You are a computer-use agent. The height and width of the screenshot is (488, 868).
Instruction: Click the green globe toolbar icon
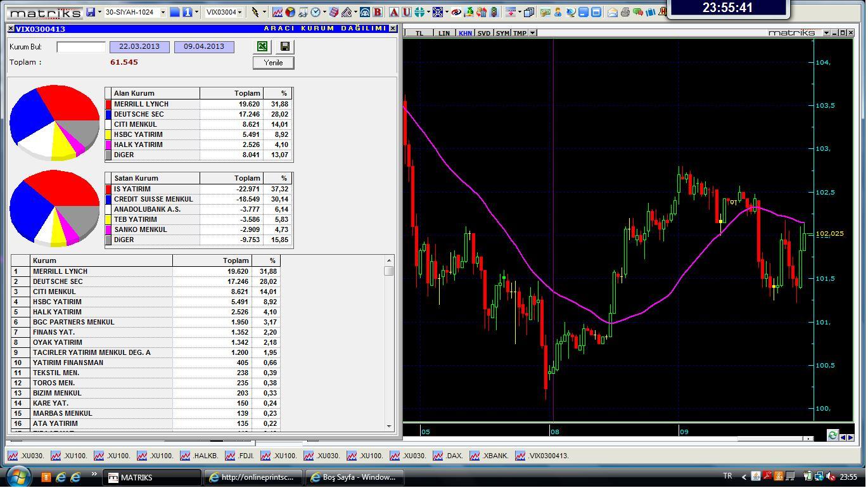pyautogui.click(x=419, y=12)
